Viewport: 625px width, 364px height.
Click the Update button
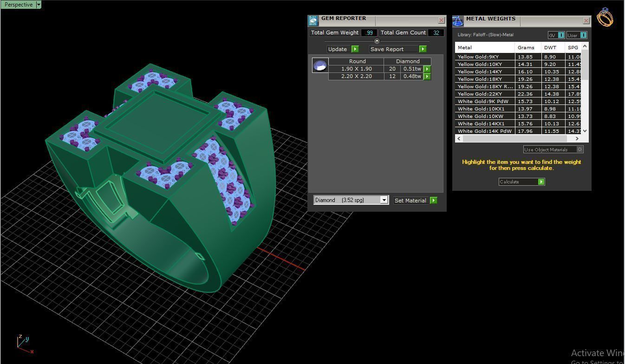[x=339, y=49]
